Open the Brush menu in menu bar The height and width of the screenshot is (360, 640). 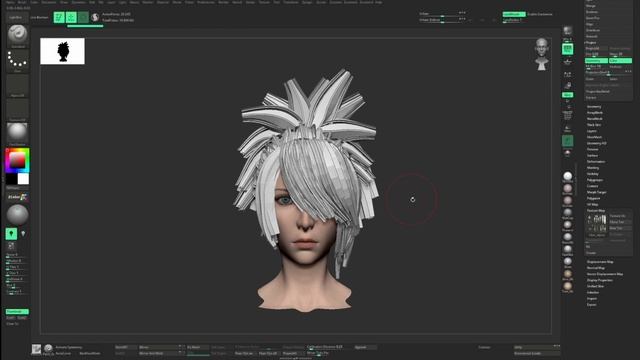tap(22, 2)
